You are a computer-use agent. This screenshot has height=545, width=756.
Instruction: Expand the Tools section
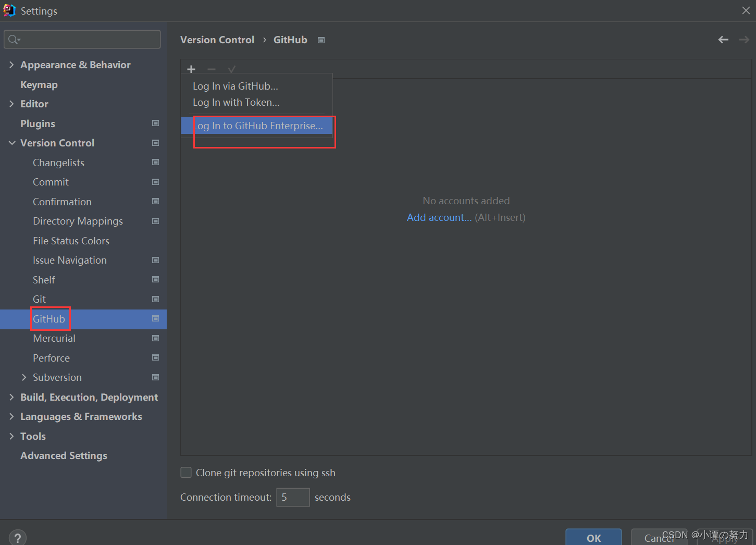11,436
